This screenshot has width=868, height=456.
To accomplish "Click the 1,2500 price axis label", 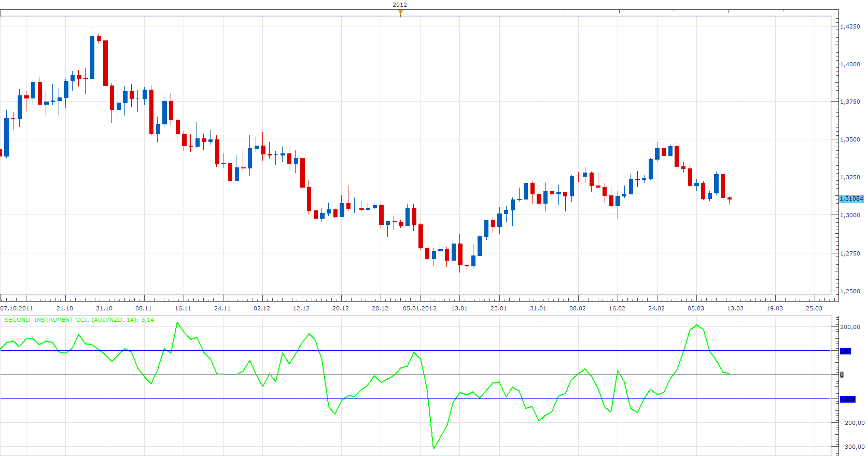I will [x=850, y=291].
